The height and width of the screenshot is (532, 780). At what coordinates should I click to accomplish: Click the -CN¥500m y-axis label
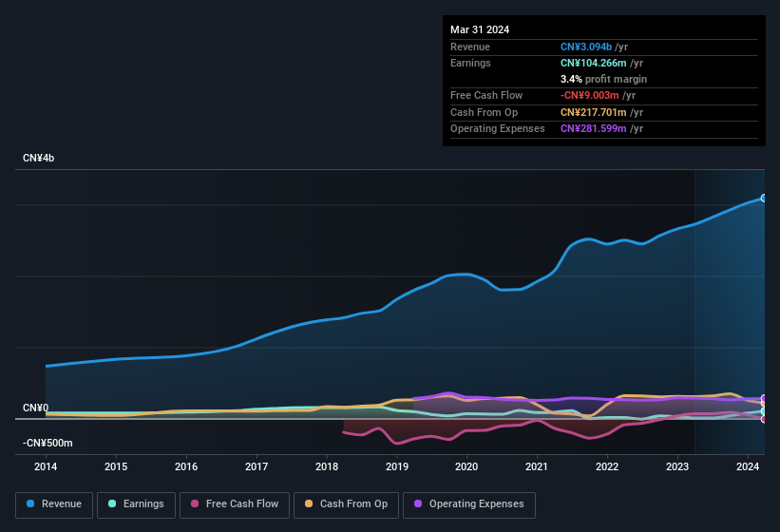(x=48, y=443)
